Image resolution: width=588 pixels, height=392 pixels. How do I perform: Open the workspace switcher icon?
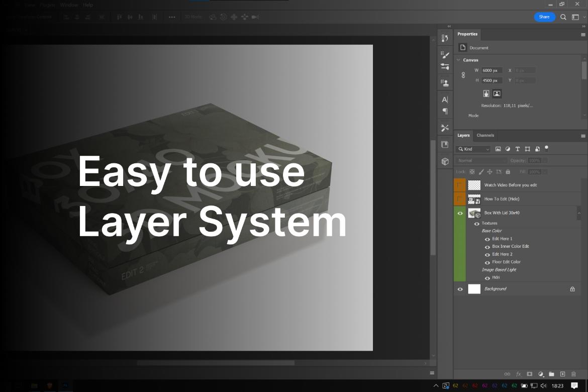575,17
